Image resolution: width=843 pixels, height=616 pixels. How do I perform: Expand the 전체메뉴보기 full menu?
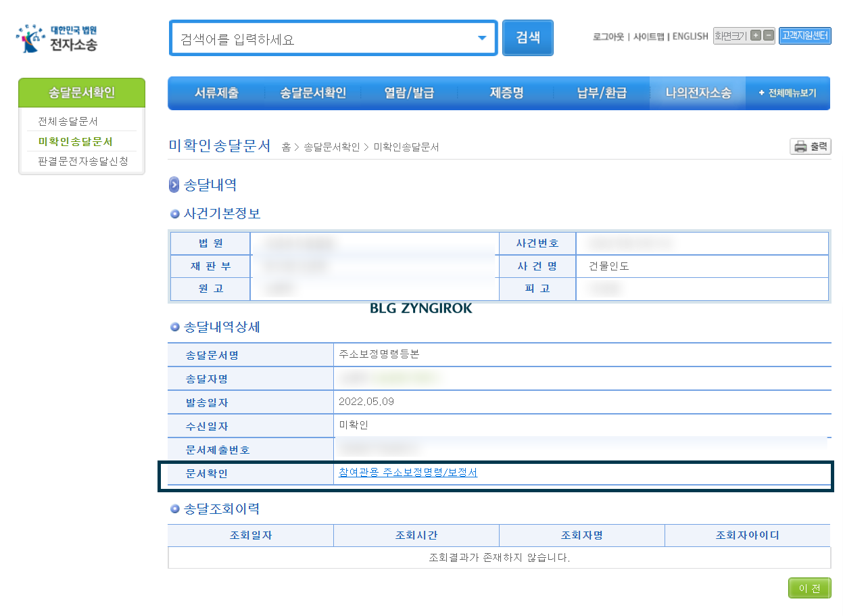pos(788,93)
